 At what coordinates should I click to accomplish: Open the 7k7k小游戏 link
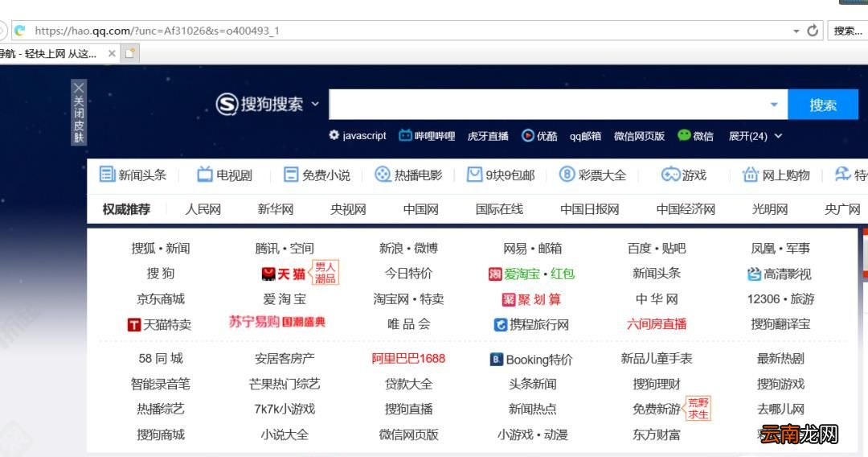click(285, 410)
